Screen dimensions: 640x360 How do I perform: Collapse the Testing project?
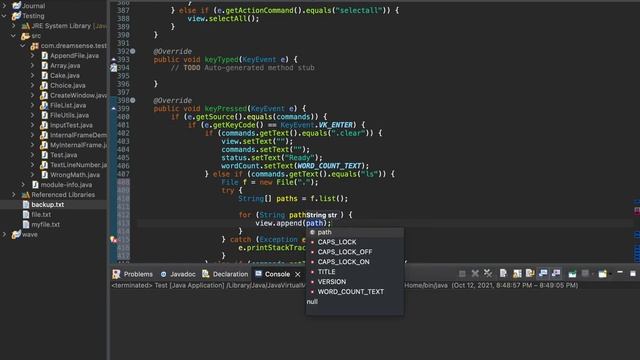click(4, 16)
